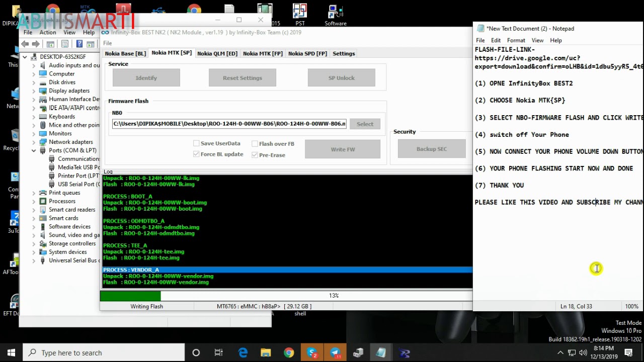The height and width of the screenshot is (362, 644).
Task: Open the PST desktop shortcut icon
Action: tap(300, 14)
